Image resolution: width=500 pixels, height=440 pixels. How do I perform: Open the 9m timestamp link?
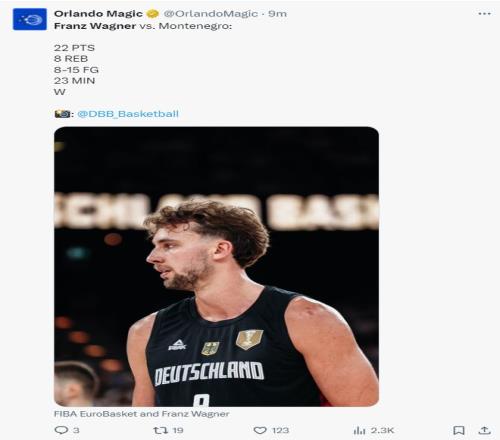pos(277,14)
